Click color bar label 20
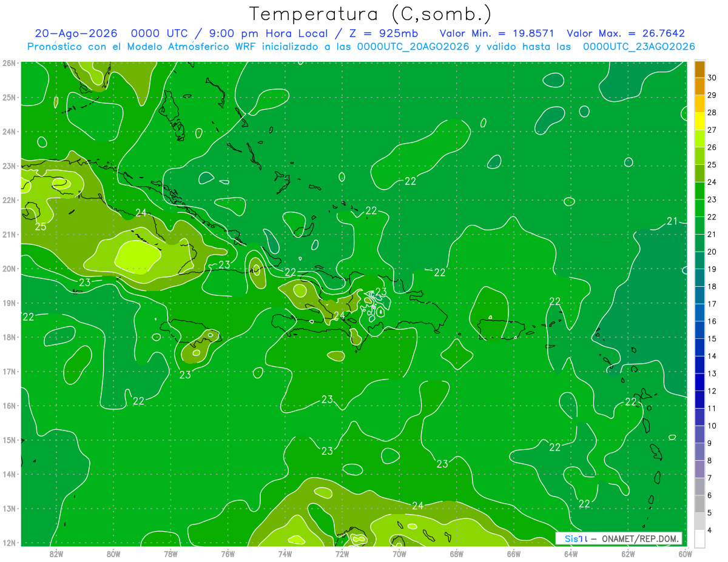728x562 pixels. (712, 252)
